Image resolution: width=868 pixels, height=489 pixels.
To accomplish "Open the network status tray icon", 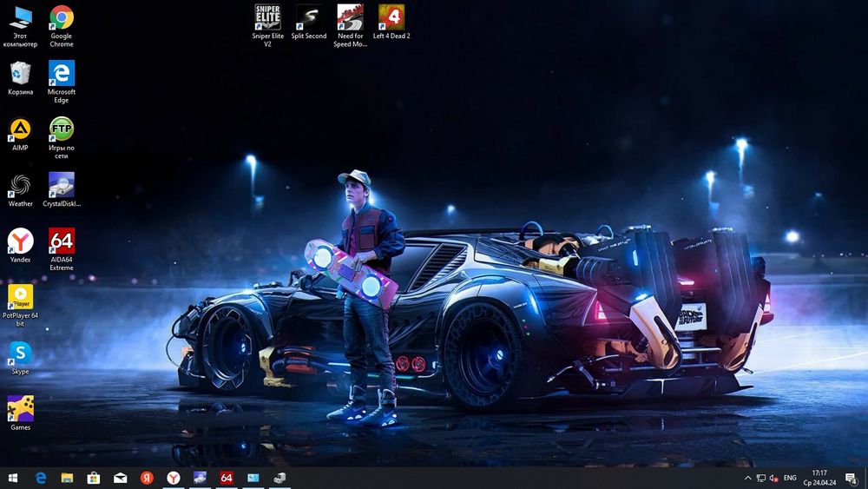I will tap(761, 478).
